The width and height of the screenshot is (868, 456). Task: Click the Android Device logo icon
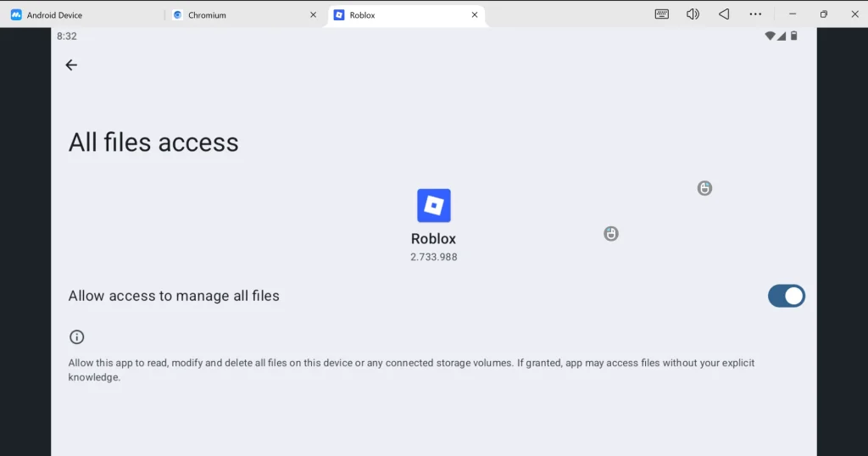(x=16, y=15)
